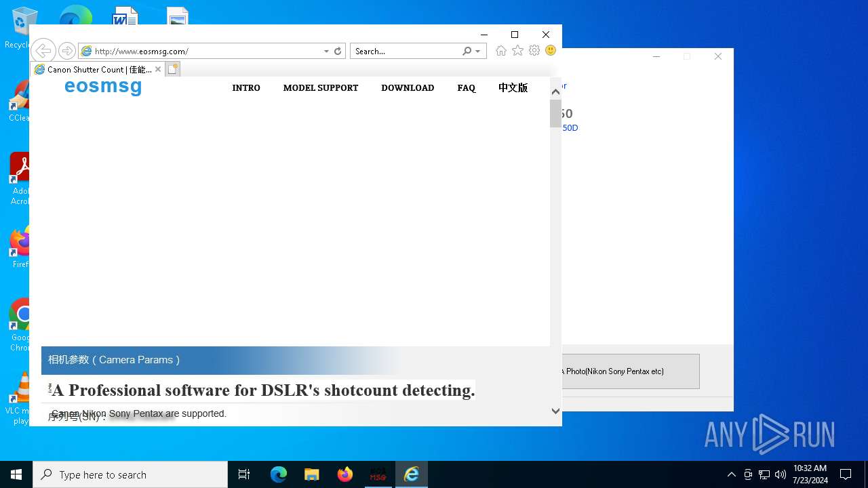The height and width of the screenshot is (488, 868).
Task: Minimize the background EOSMSG window
Action: point(656,57)
